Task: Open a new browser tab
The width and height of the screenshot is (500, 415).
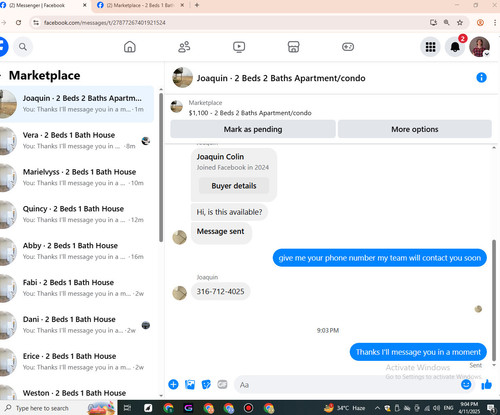Action: tap(197, 5)
